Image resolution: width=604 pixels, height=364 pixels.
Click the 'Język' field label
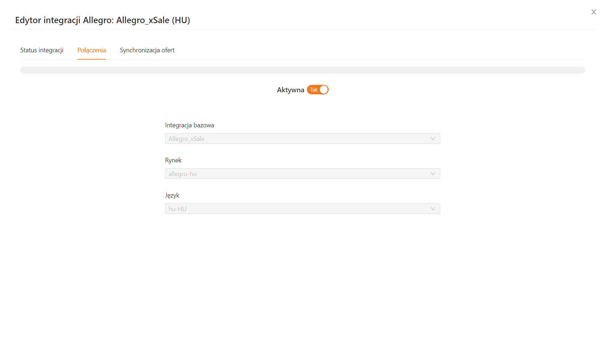[172, 195]
